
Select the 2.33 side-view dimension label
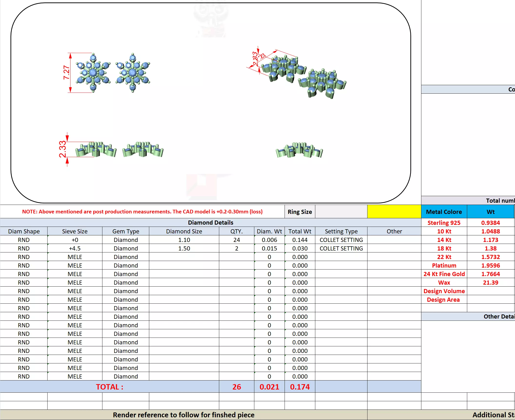[62, 149]
